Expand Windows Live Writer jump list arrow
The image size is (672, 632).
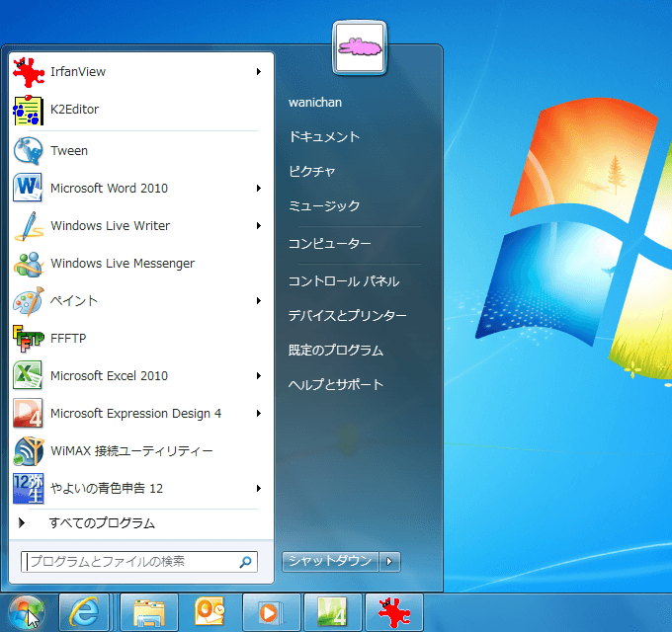[x=259, y=226]
